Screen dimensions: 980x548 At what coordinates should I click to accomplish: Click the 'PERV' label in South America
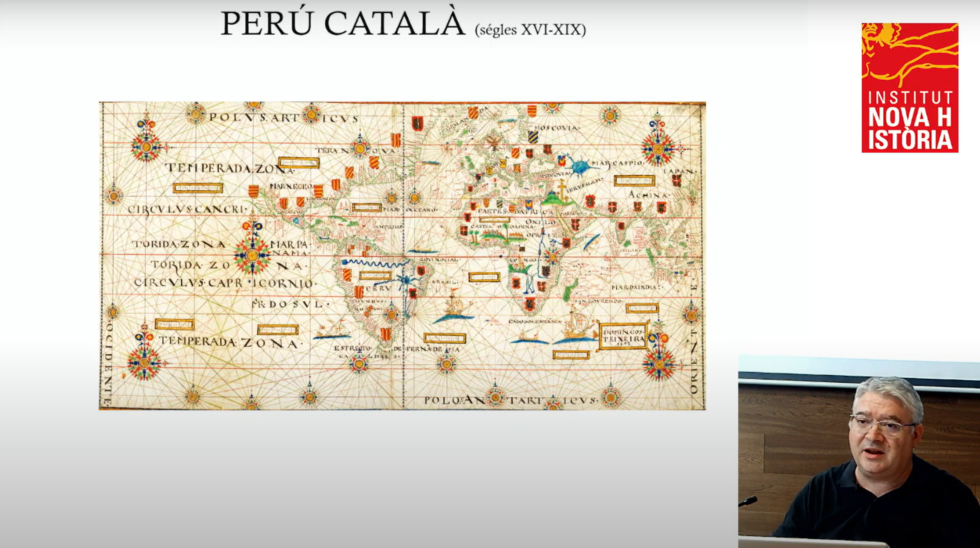(379, 289)
